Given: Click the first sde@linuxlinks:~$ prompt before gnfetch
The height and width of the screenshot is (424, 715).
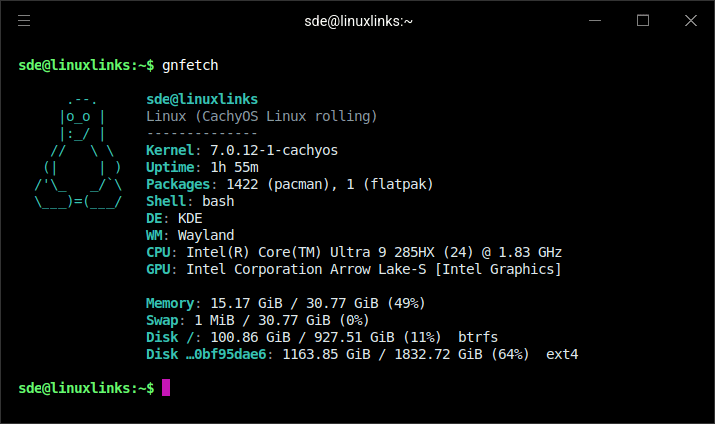Looking at the screenshot, I should click(86, 66).
